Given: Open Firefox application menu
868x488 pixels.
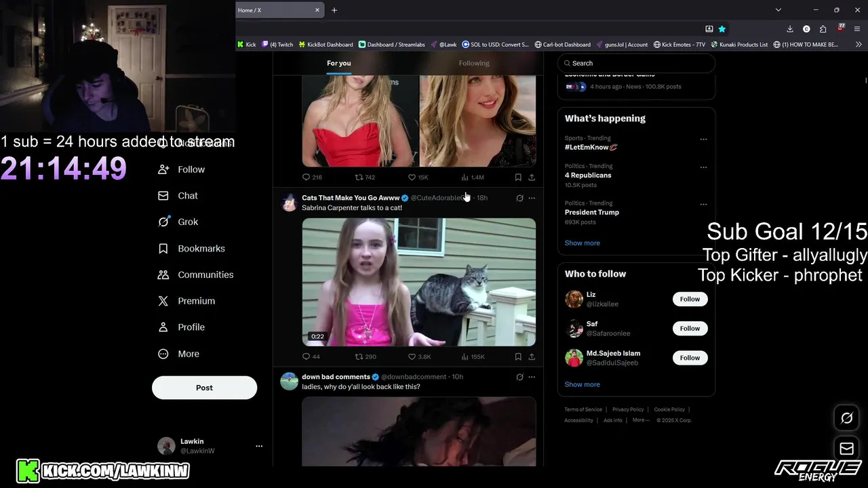Looking at the screenshot, I should pyautogui.click(x=858, y=29).
